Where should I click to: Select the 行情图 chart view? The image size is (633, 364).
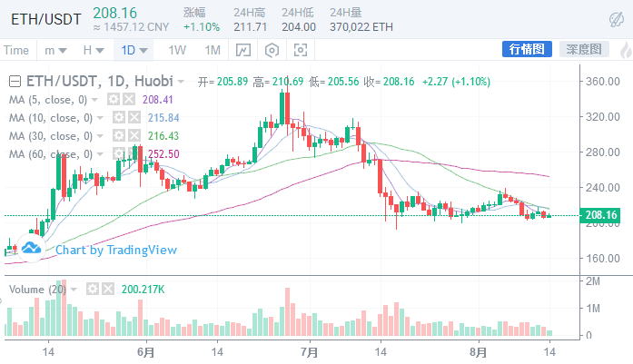pyautogui.click(x=527, y=49)
